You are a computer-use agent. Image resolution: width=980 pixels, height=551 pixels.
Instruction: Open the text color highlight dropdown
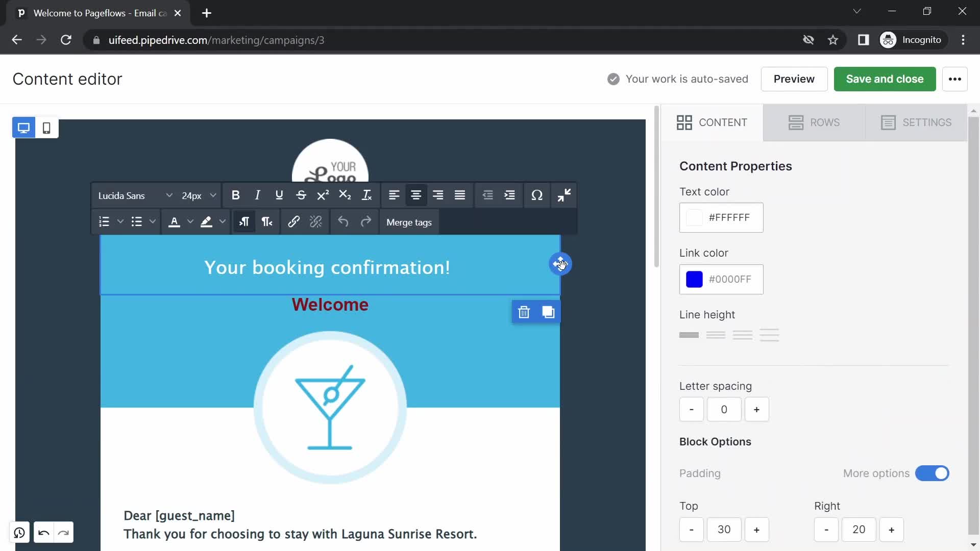222,222
